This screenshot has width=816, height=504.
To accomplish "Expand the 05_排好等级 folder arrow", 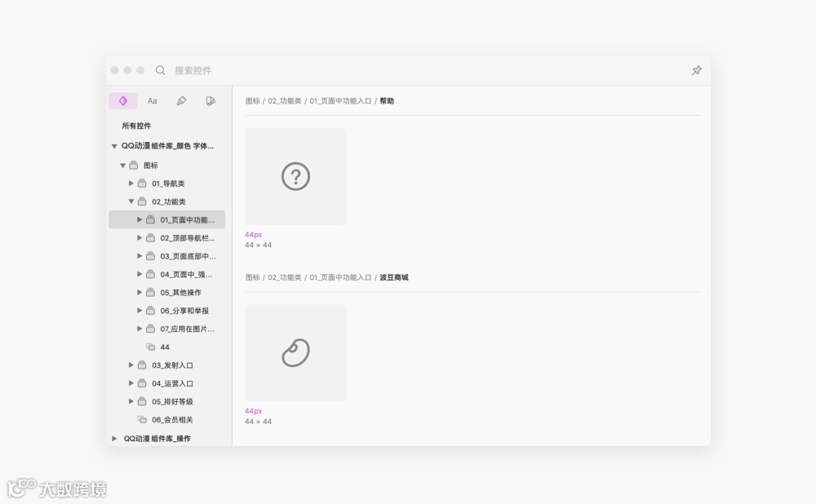I will pyautogui.click(x=131, y=401).
